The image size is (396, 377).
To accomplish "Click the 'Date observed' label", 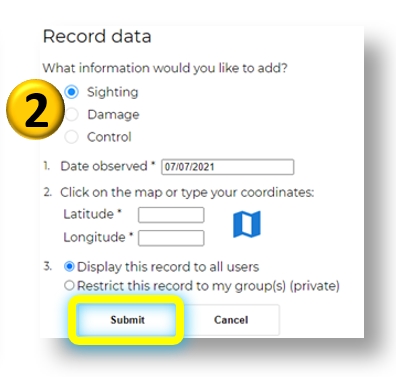I will coord(104,166).
